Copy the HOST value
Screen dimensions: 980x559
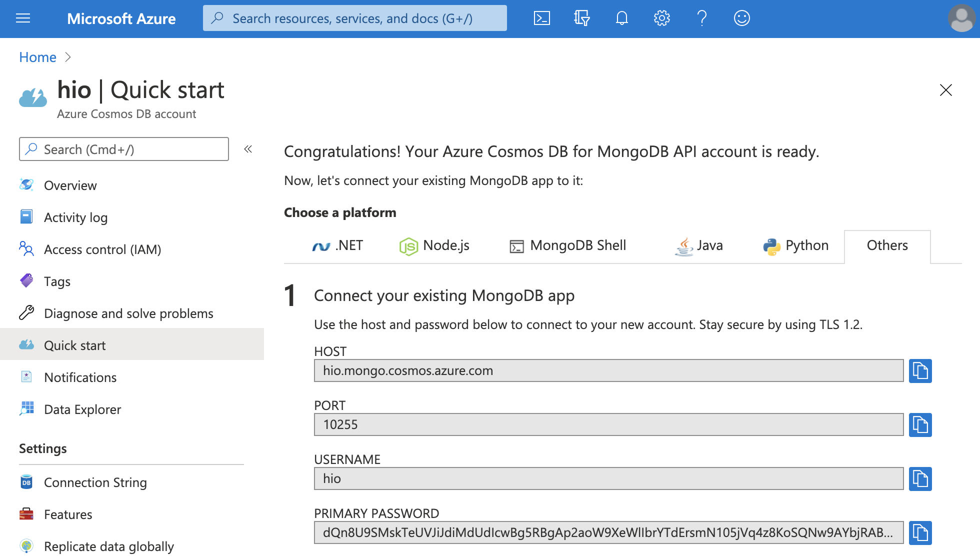[920, 371]
